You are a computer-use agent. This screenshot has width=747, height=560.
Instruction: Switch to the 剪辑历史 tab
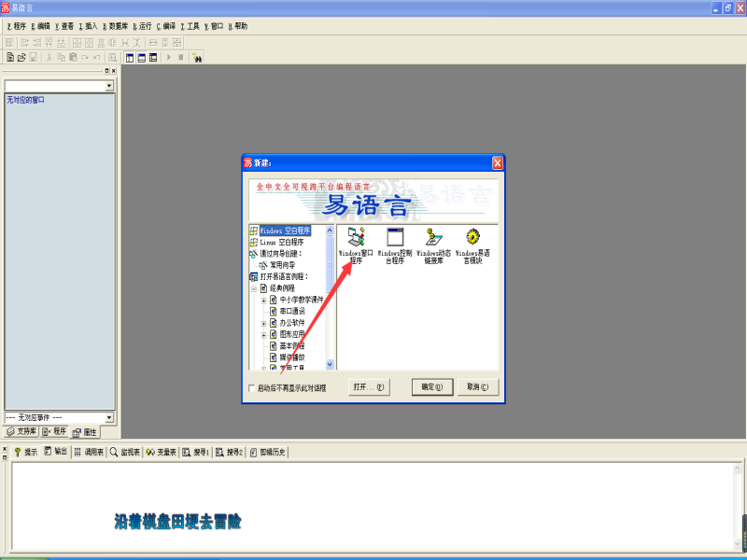click(x=268, y=452)
